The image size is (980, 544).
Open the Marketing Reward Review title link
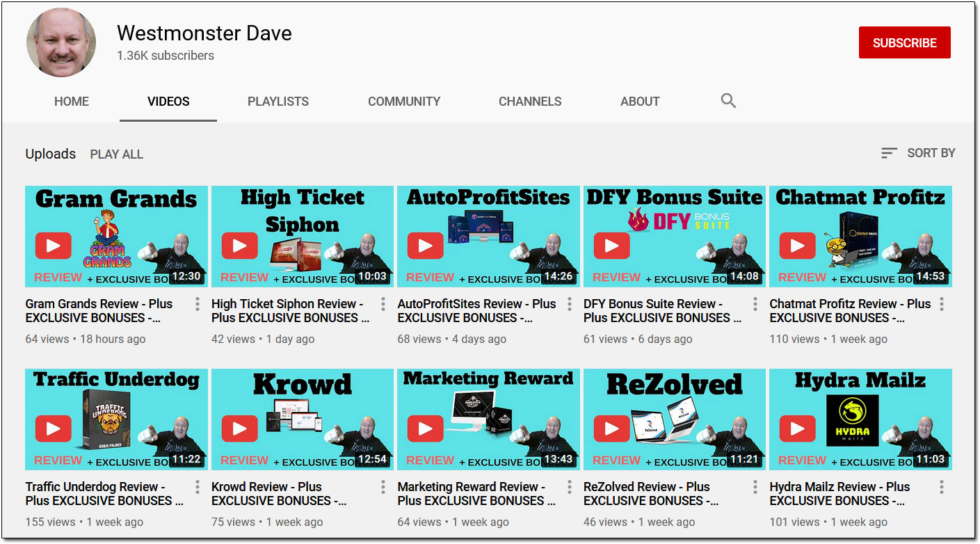point(476,494)
